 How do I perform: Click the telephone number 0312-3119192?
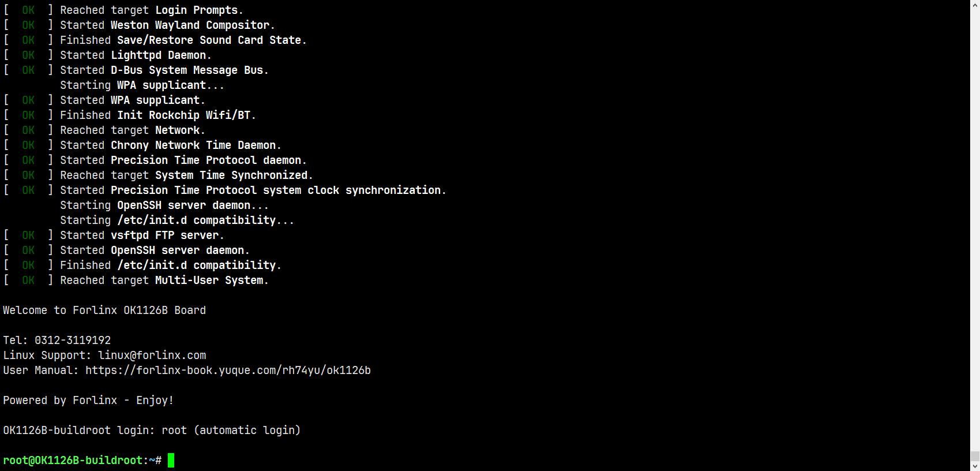click(x=73, y=341)
